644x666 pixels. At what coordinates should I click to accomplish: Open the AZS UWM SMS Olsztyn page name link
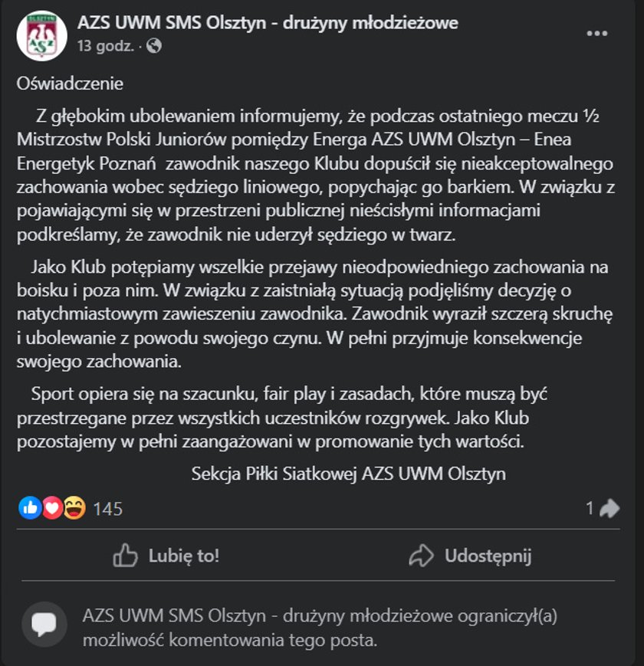point(268,23)
